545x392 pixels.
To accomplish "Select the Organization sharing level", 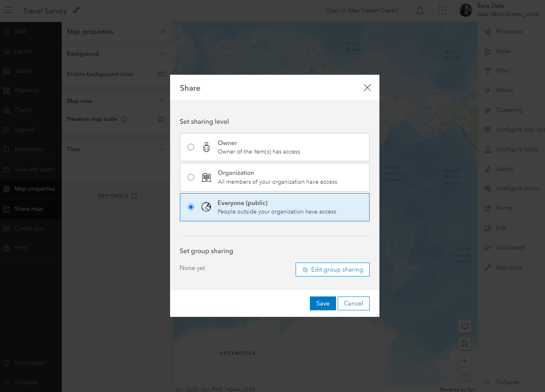I will point(191,177).
